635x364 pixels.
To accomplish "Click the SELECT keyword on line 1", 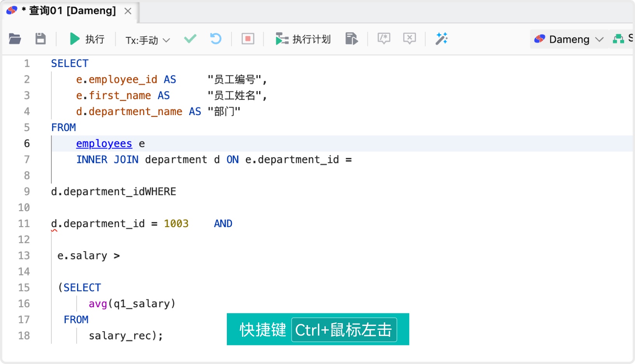I will coord(70,63).
